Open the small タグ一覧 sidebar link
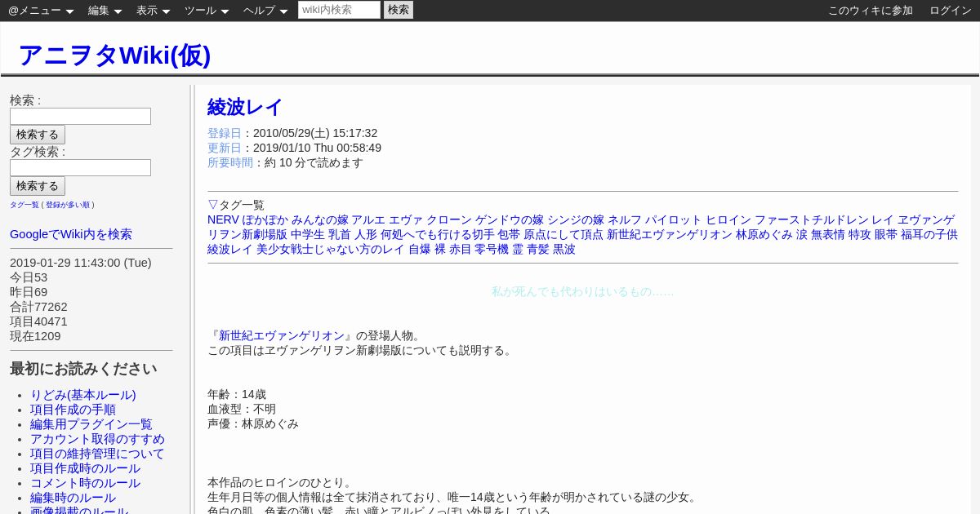This screenshot has width=980, height=514. pos(24,205)
